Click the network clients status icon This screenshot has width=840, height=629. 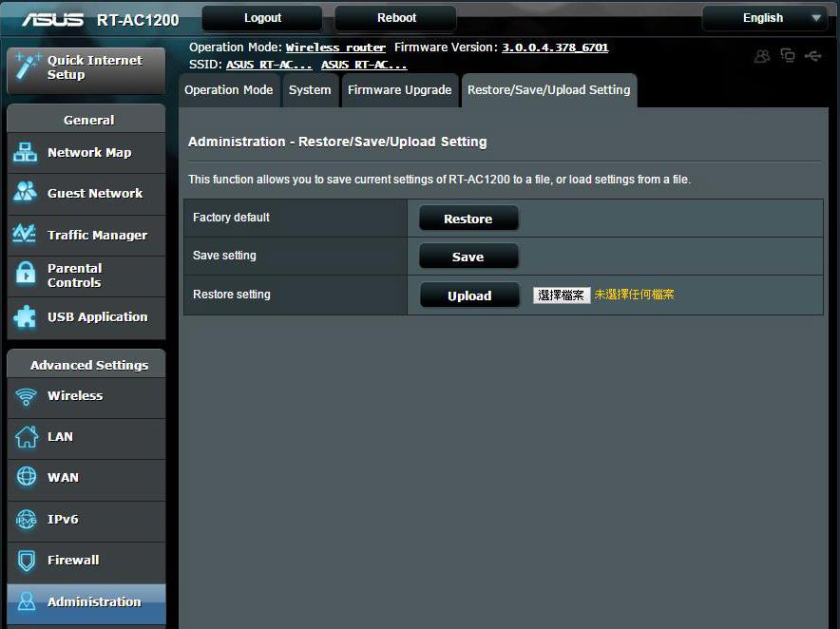click(788, 55)
